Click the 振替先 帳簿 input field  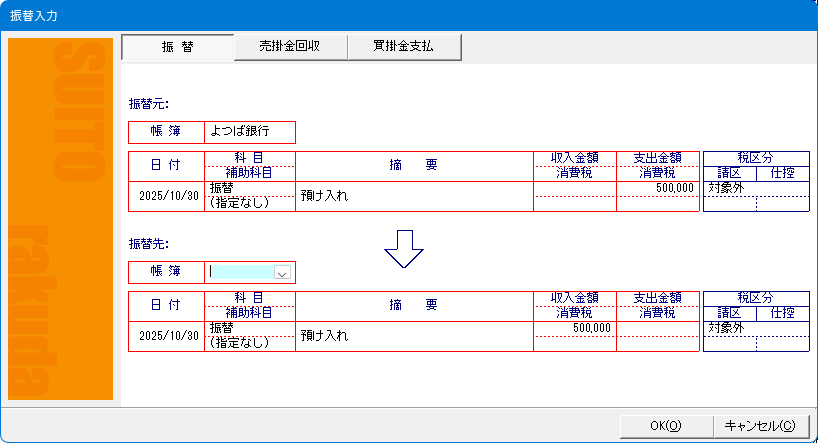tap(240, 272)
